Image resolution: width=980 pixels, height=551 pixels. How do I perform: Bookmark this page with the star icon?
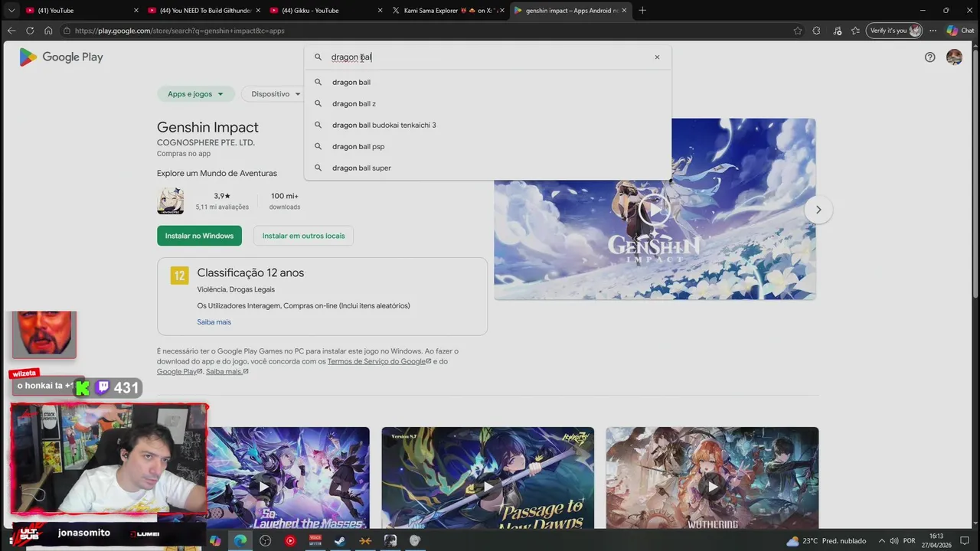coord(798,31)
